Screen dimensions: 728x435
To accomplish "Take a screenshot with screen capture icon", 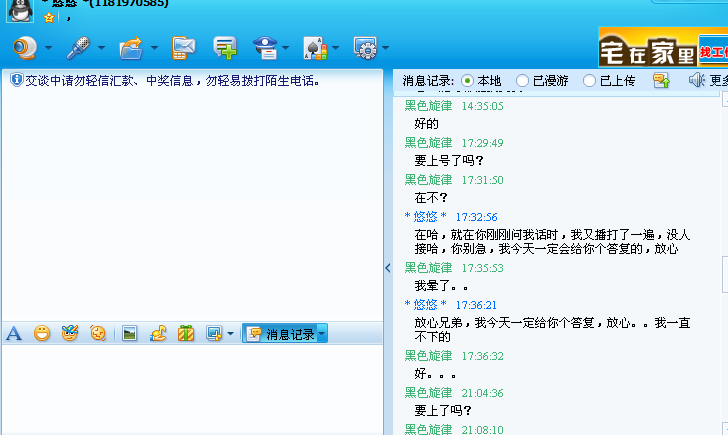I will pyautogui.click(x=214, y=333).
